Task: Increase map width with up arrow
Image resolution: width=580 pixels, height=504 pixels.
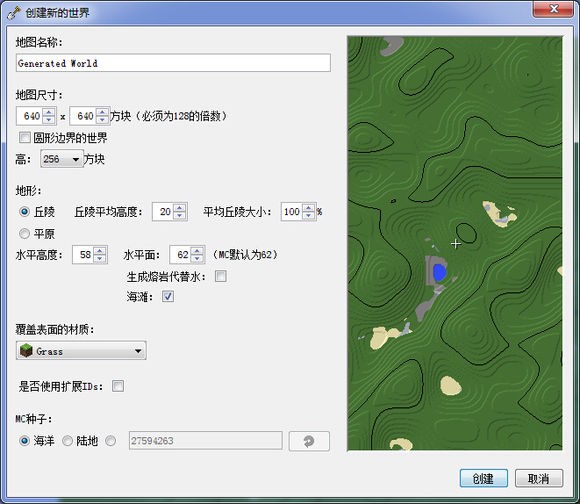Action: click(x=49, y=112)
